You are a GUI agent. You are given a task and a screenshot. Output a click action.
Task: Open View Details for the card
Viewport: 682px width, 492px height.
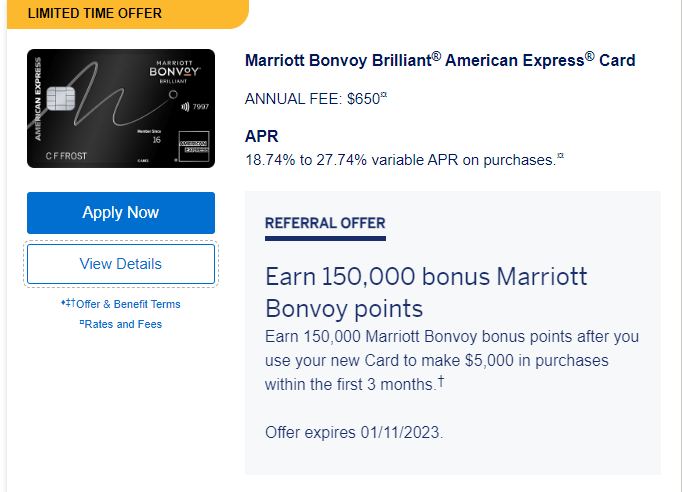click(121, 264)
